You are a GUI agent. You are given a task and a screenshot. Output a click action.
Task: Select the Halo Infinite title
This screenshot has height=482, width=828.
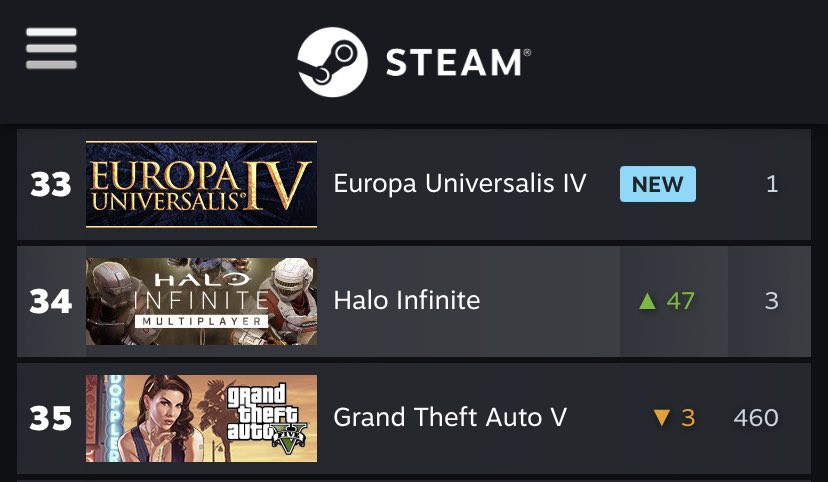click(x=407, y=300)
